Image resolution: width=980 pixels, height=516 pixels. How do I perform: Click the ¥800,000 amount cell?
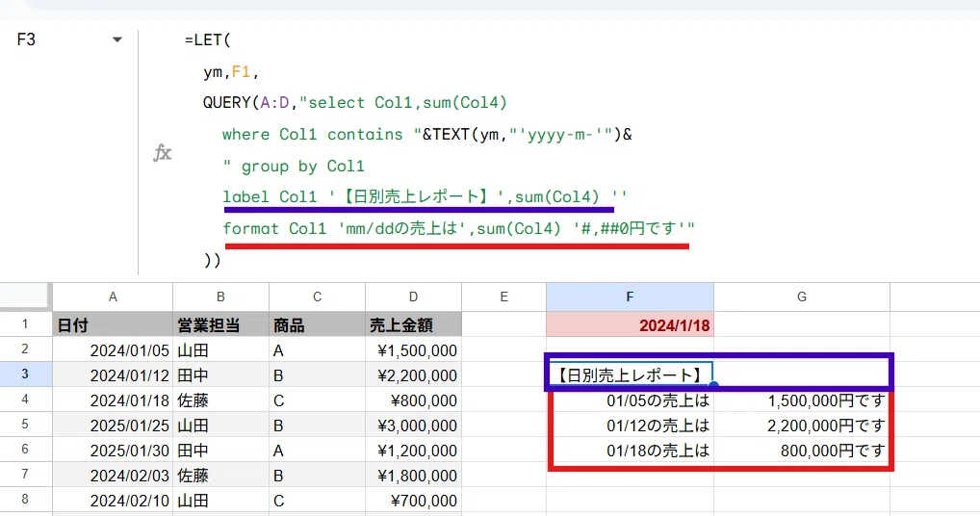point(413,400)
